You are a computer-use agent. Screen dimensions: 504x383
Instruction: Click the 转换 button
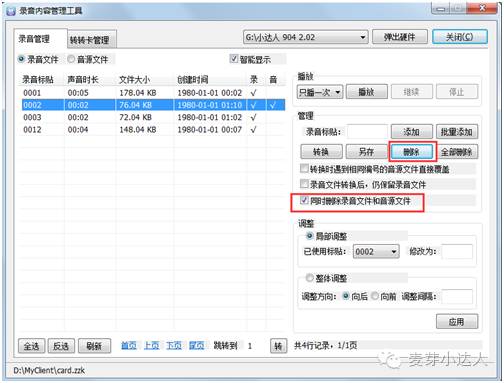[321, 152]
